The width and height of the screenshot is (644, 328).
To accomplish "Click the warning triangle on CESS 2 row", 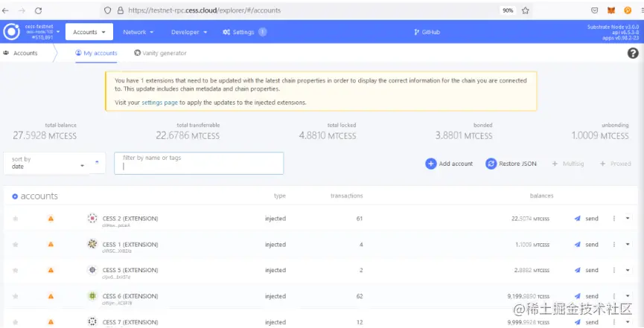I will click(x=51, y=219).
